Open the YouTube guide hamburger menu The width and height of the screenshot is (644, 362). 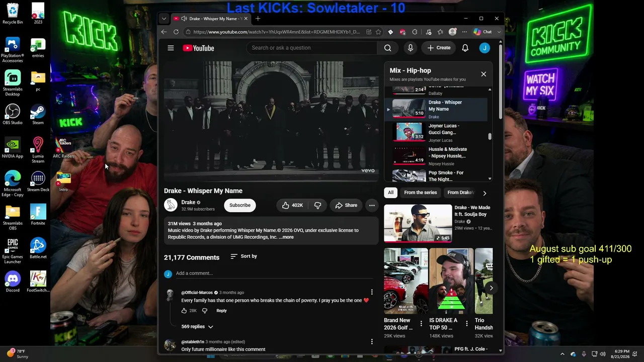(171, 48)
